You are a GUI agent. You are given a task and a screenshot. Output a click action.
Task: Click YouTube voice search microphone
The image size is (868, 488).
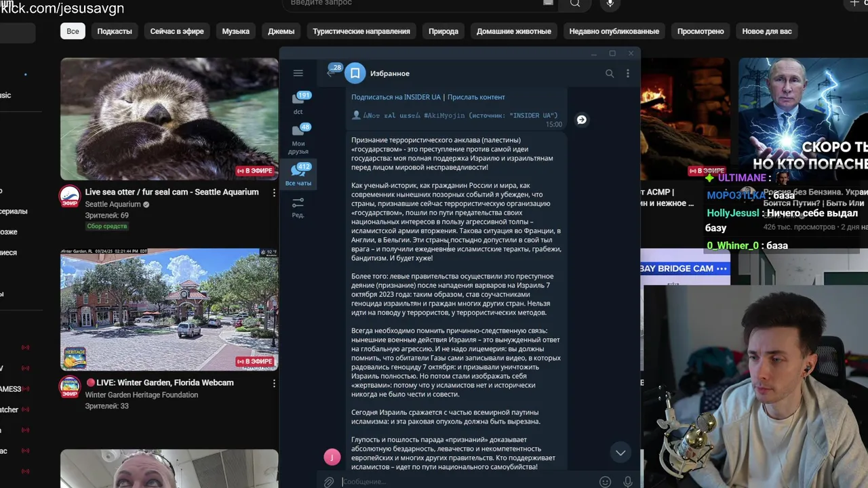tap(610, 3)
